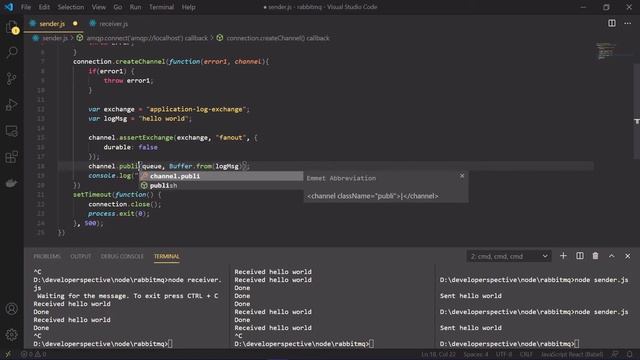Image resolution: width=640 pixels, height=360 pixels.
Task: Switch to the DEBUG CONSOLE tab
Action: click(x=122, y=256)
